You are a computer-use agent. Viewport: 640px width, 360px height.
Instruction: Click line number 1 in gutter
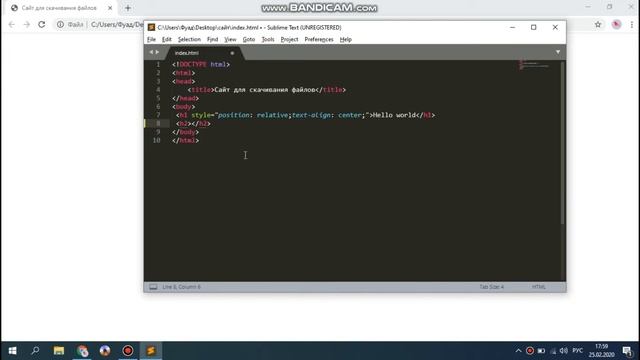click(158, 64)
